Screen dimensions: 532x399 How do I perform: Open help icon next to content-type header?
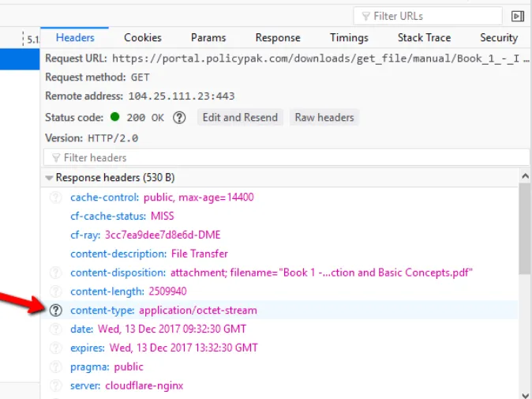55,311
